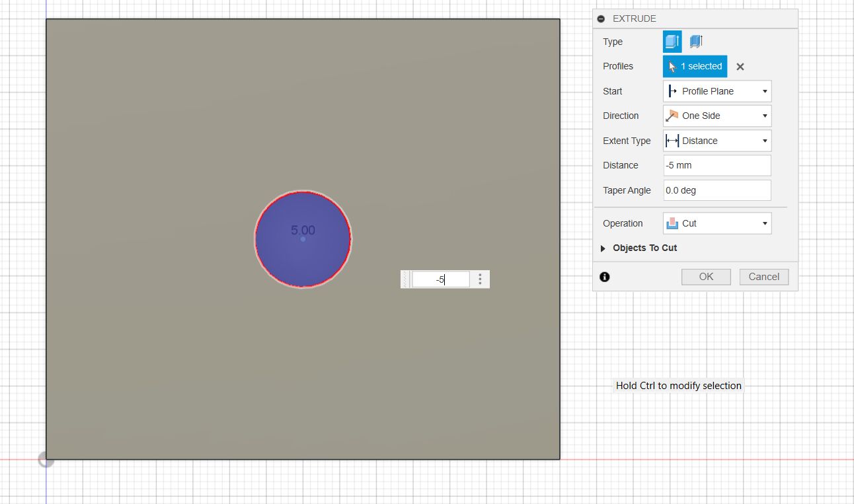This screenshot has height=504, width=854.
Task: Click the 'Taper Angle' label
Action: coord(627,190)
